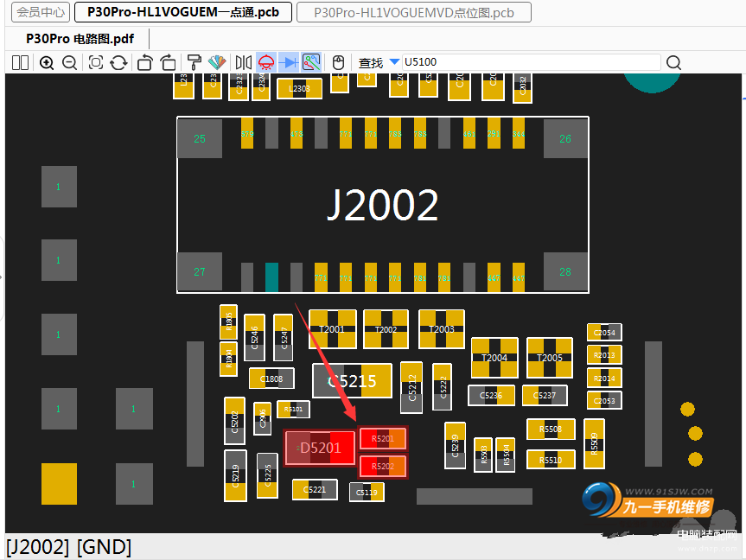Select resistor R2013
Image resolution: width=746 pixels, height=560 pixels.
[x=604, y=355]
